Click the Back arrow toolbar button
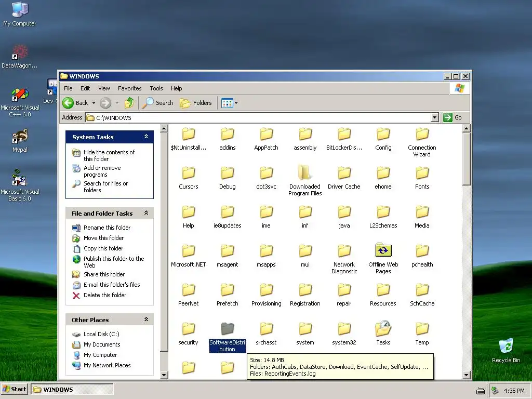The image size is (532, 399). click(75, 103)
